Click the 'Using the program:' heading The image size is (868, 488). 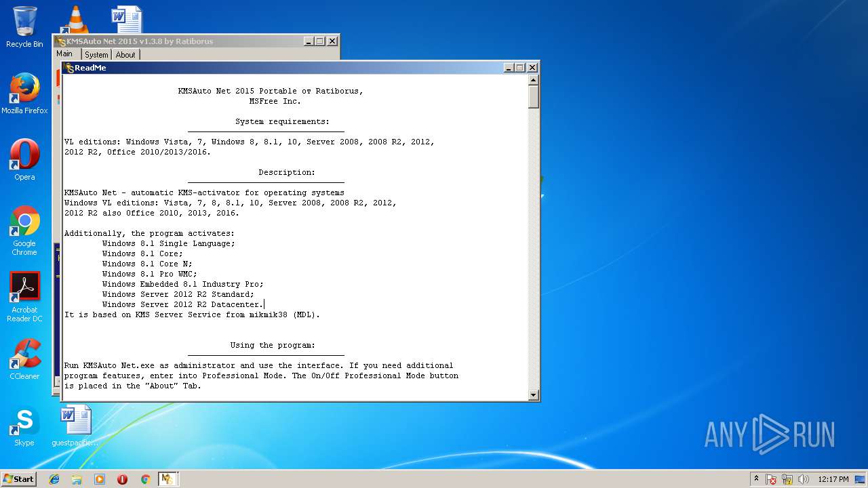coord(273,345)
